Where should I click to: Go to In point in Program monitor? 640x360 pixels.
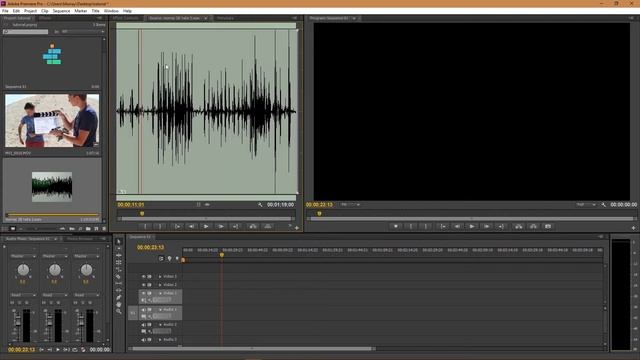click(442, 227)
